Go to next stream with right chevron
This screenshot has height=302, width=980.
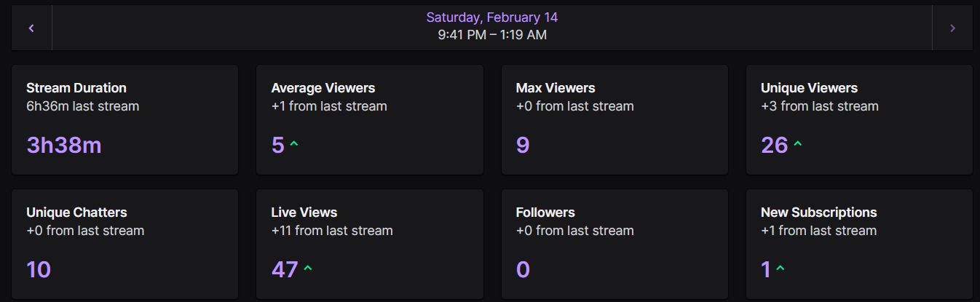(x=952, y=28)
